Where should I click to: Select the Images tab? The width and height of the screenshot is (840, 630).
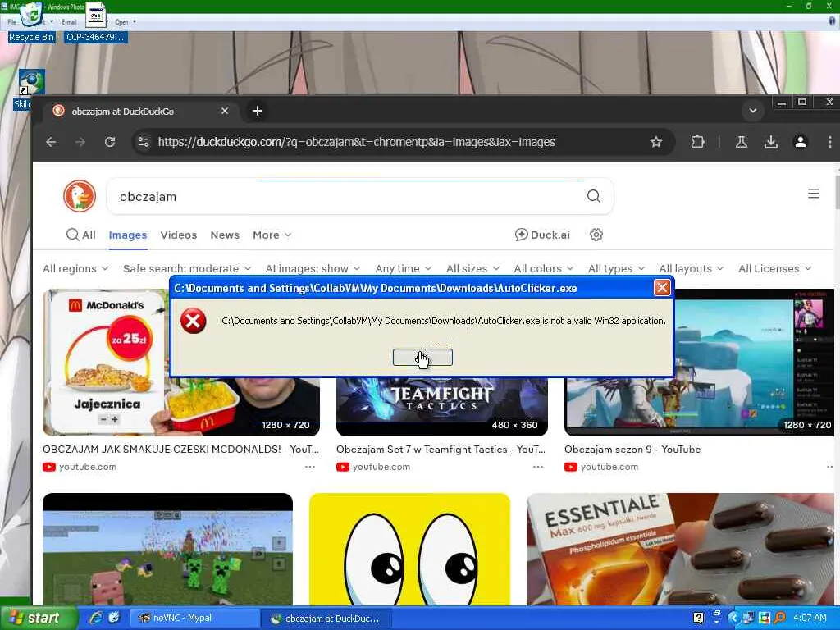[127, 235]
